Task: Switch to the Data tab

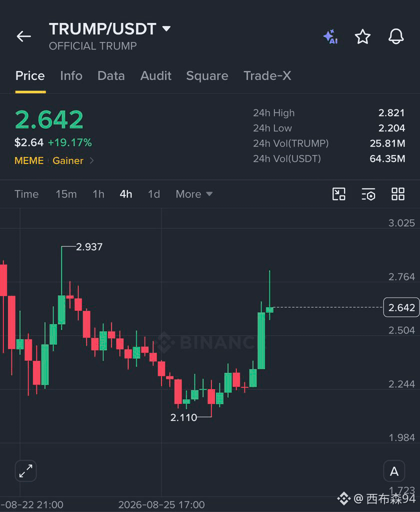Action: click(111, 76)
